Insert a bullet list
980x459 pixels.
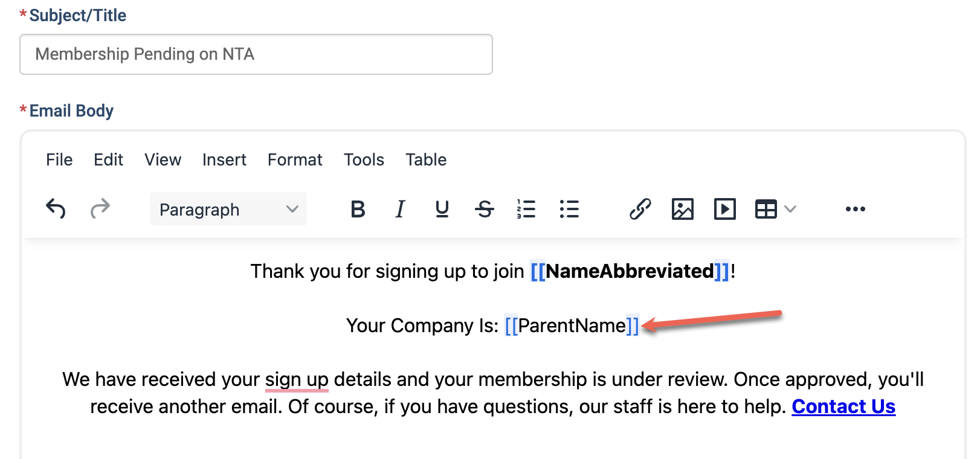(x=569, y=209)
